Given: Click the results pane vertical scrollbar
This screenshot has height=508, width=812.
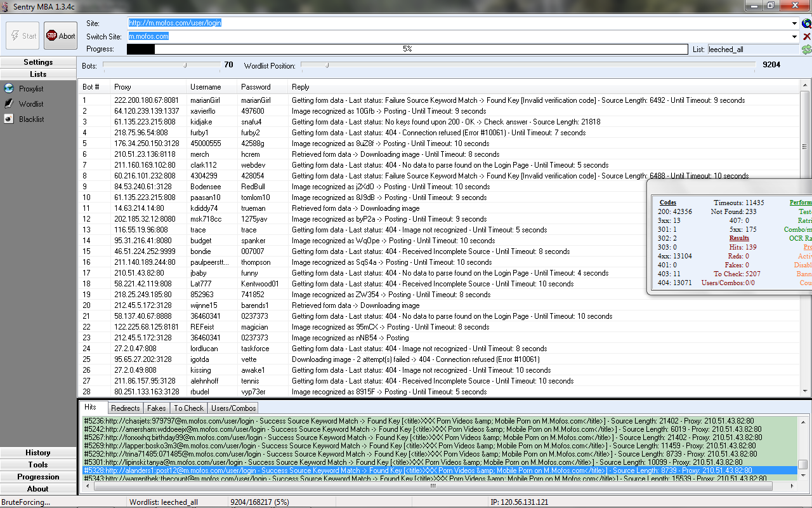Looking at the screenshot, I should coord(803,448).
